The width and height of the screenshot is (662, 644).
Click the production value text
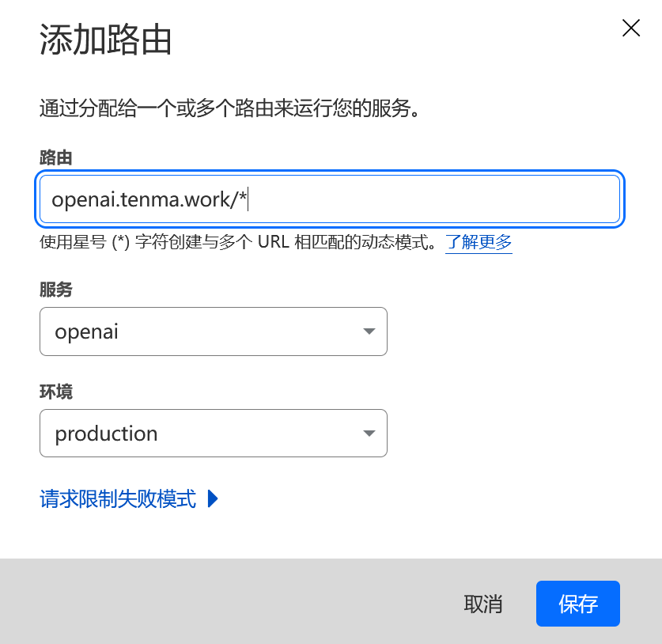point(106,434)
